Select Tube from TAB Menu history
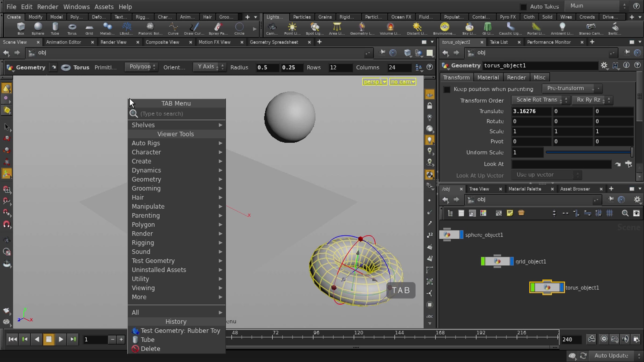644x362 pixels. point(177,339)
